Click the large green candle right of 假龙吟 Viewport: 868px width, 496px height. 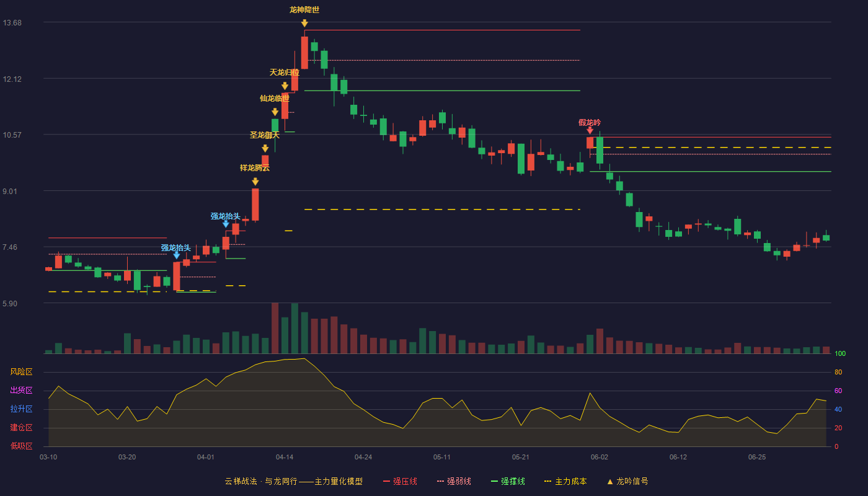point(600,150)
